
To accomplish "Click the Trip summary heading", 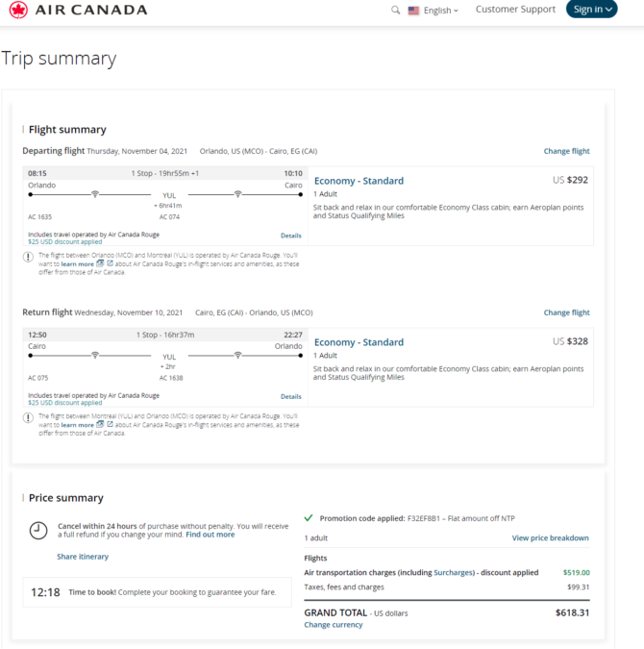I will [x=59, y=59].
